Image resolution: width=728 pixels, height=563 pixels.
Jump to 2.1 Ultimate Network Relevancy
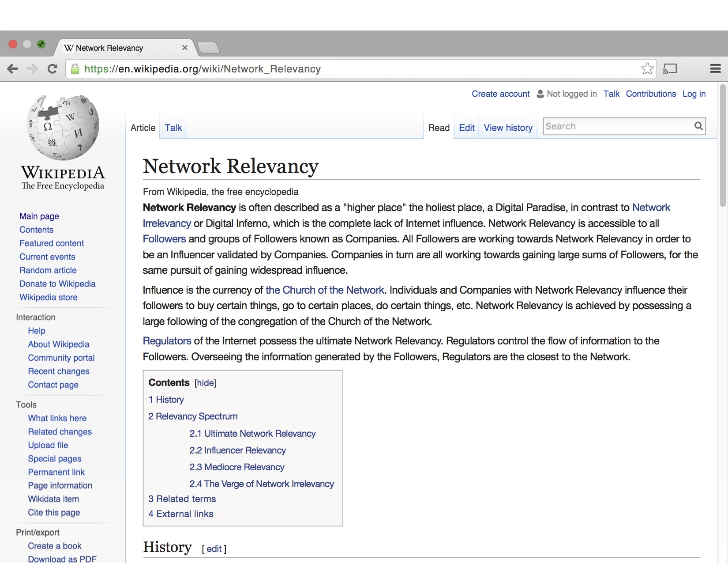coord(252,434)
